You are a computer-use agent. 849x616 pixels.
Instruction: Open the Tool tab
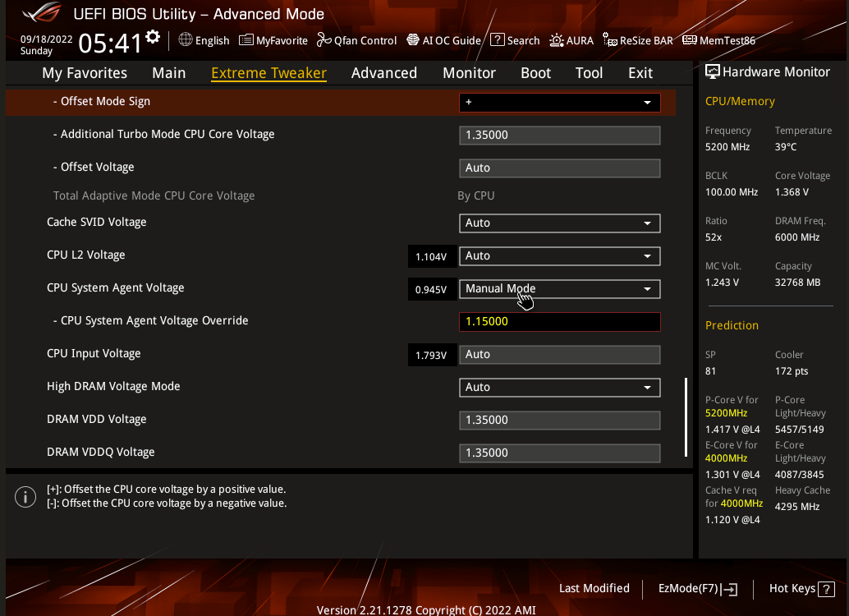coord(589,73)
